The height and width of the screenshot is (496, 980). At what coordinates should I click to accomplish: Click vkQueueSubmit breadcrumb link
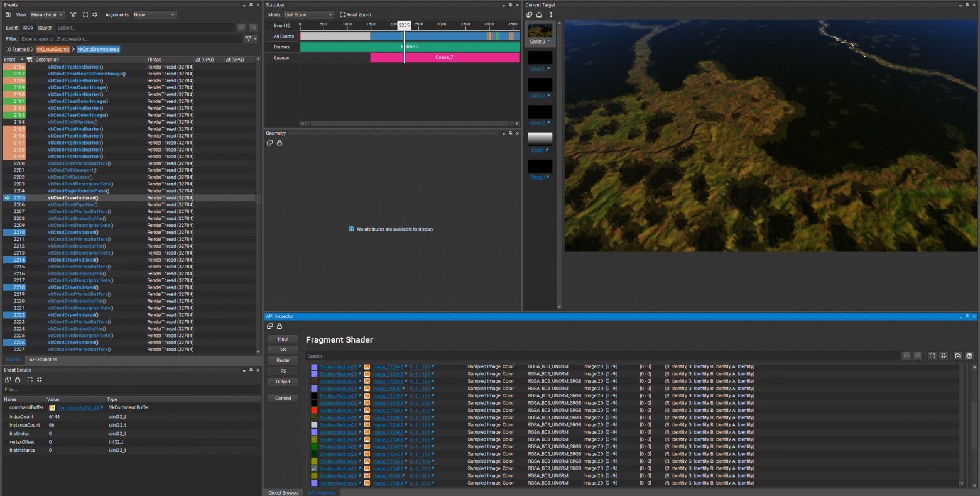53,49
